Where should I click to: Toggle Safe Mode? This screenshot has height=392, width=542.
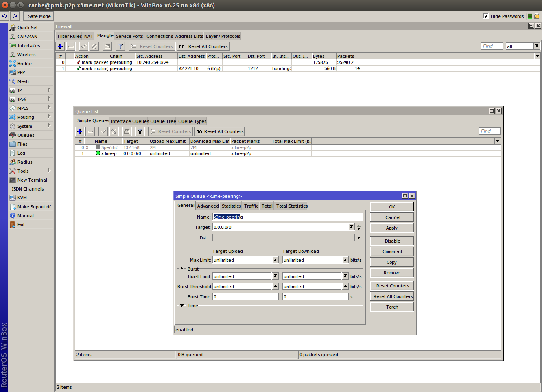[x=39, y=16]
